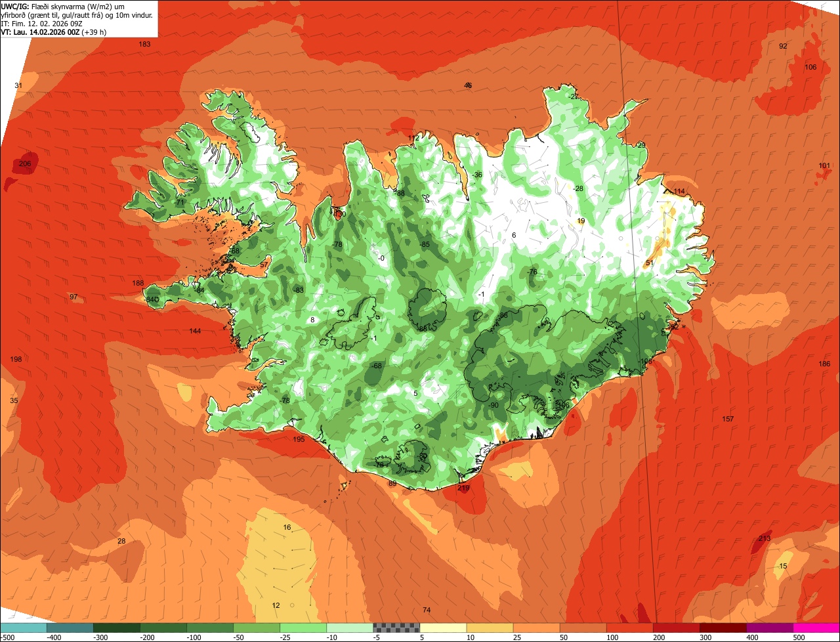Click the map value 29
The height and width of the screenshot is (642, 840).
coord(642,145)
